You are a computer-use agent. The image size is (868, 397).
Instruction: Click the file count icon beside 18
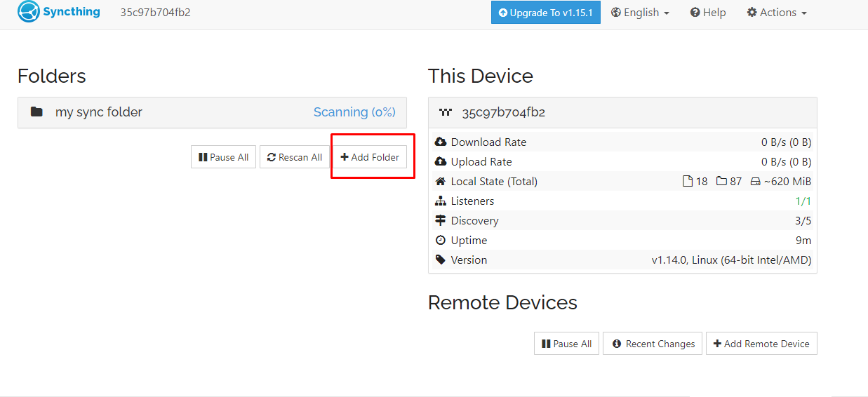(x=688, y=181)
